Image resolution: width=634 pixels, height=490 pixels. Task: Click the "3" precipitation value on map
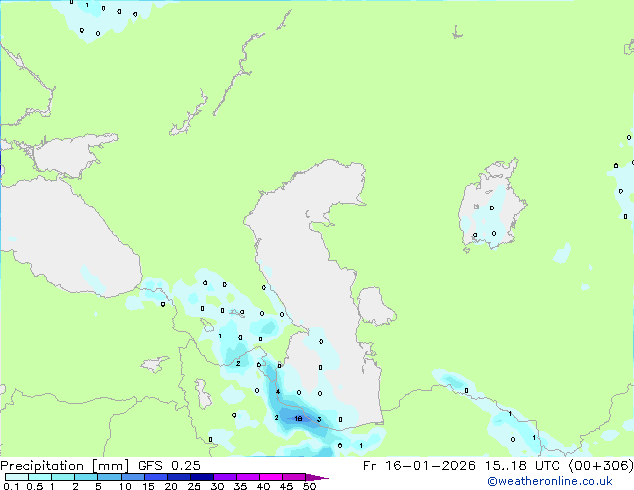319,419
